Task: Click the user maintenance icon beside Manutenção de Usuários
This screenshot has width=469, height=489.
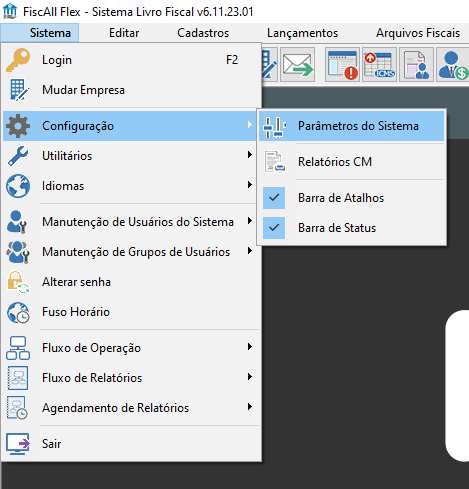Action: [x=17, y=222]
